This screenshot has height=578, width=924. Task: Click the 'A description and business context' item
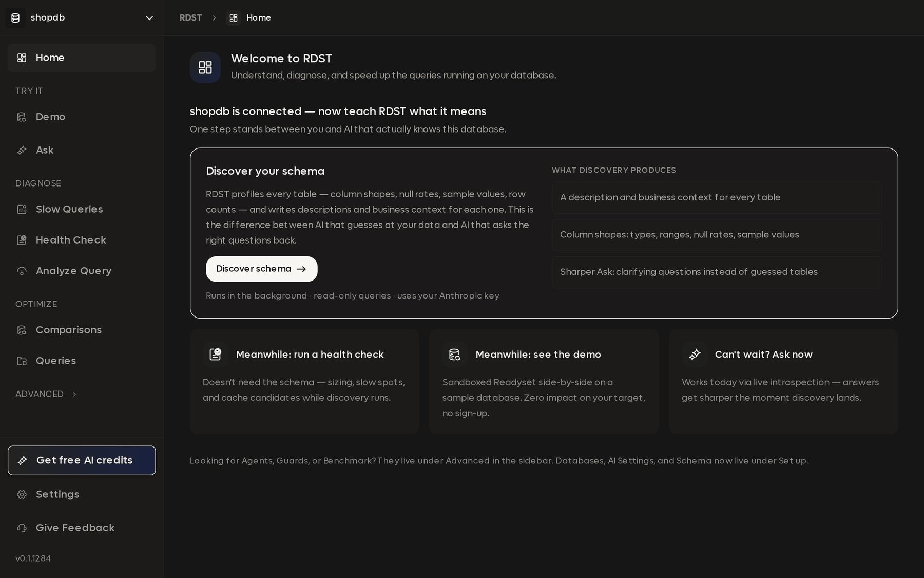tap(717, 197)
